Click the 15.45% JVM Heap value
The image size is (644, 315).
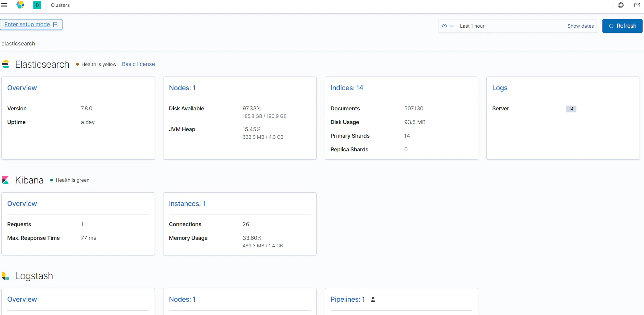[252, 129]
